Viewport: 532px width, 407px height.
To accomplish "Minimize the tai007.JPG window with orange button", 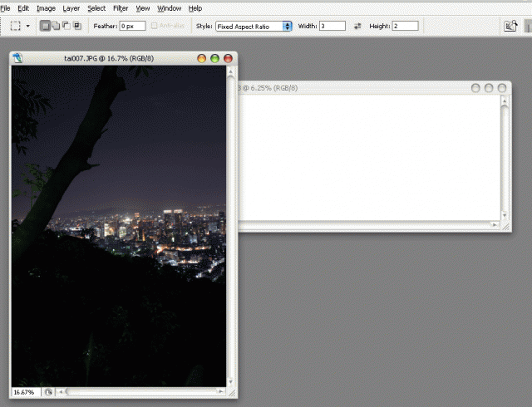I will pyautogui.click(x=201, y=58).
